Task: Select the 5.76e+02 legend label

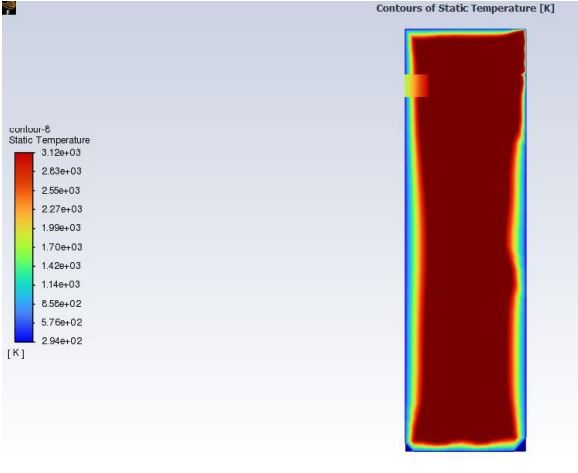Action: coord(62,323)
